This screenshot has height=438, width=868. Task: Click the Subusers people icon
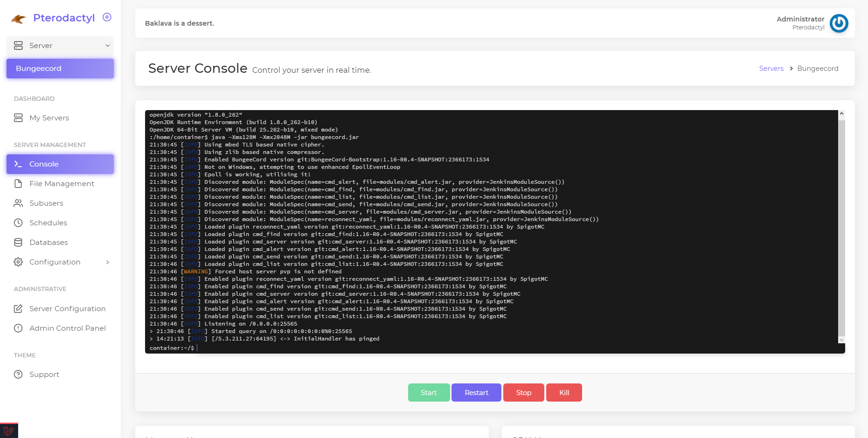(18, 203)
